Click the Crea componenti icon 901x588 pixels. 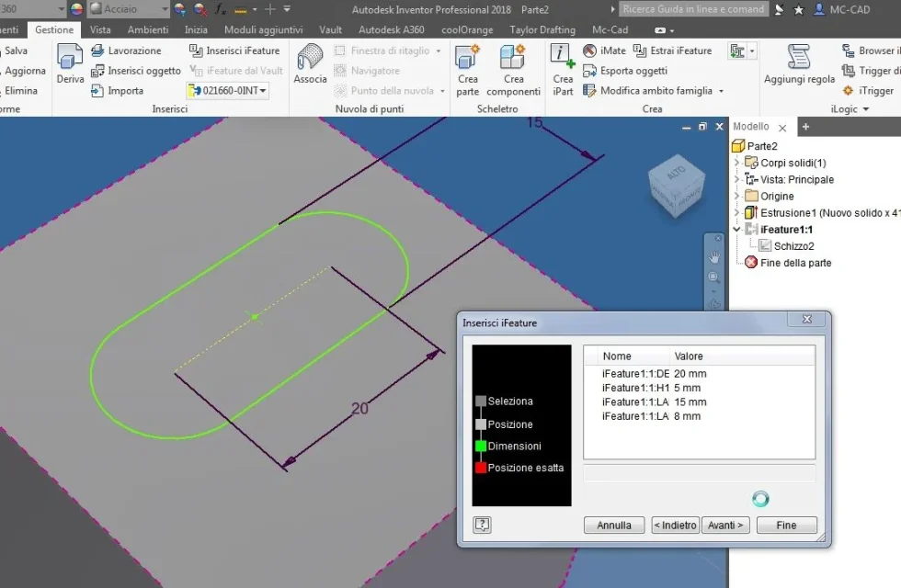coord(513,57)
